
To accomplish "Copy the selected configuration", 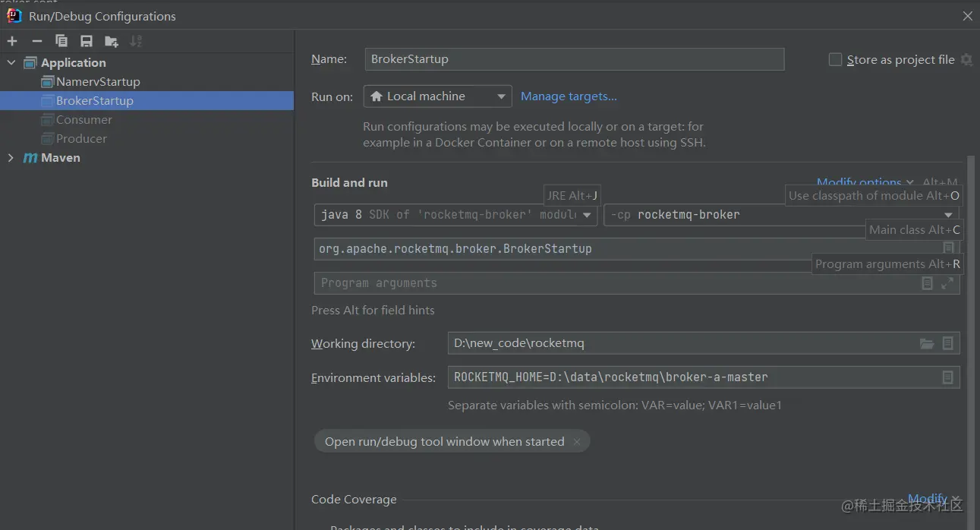I will [x=61, y=41].
